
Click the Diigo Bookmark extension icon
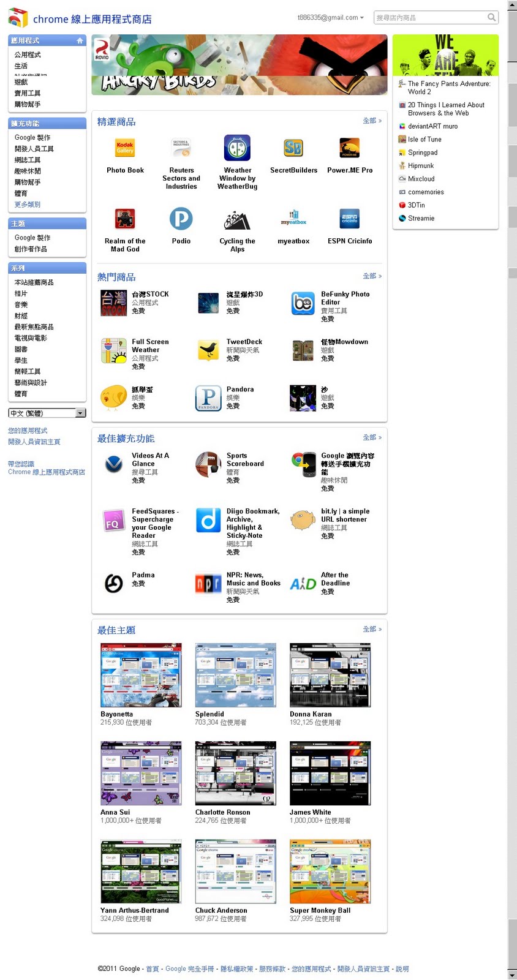click(x=208, y=520)
